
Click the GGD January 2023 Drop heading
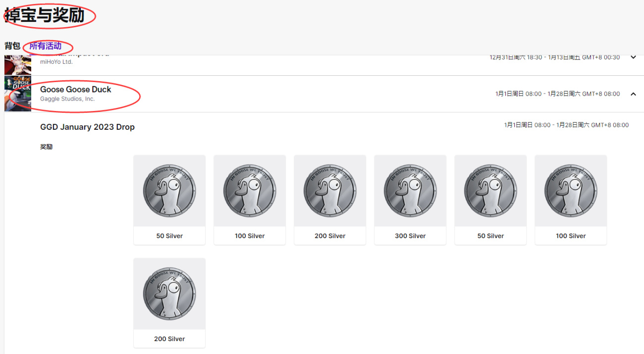pos(87,127)
